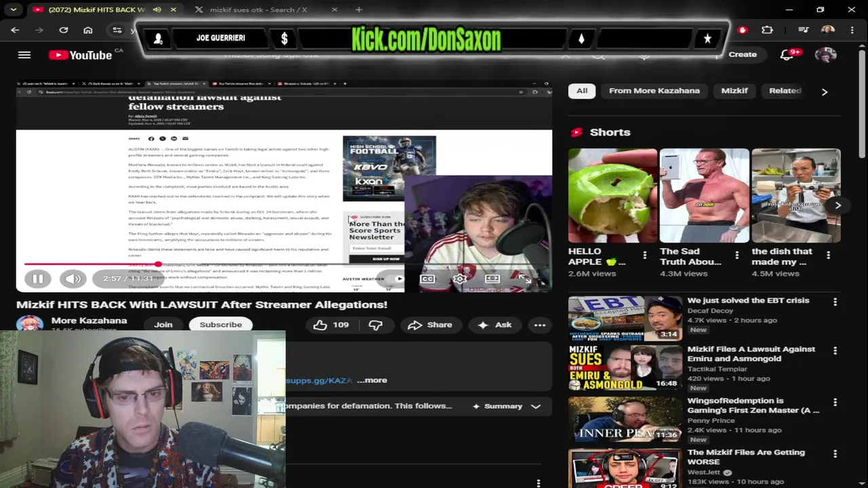The height and width of the screenshot is (488, 868).
Task: Open 'The Sad Truth About' short thumbnail
Action: pyautogui.click(x=705, y=196)
